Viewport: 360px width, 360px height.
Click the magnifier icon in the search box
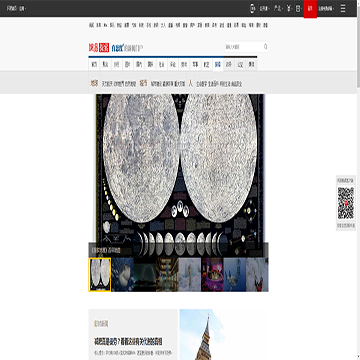click(x=265, y=46)
